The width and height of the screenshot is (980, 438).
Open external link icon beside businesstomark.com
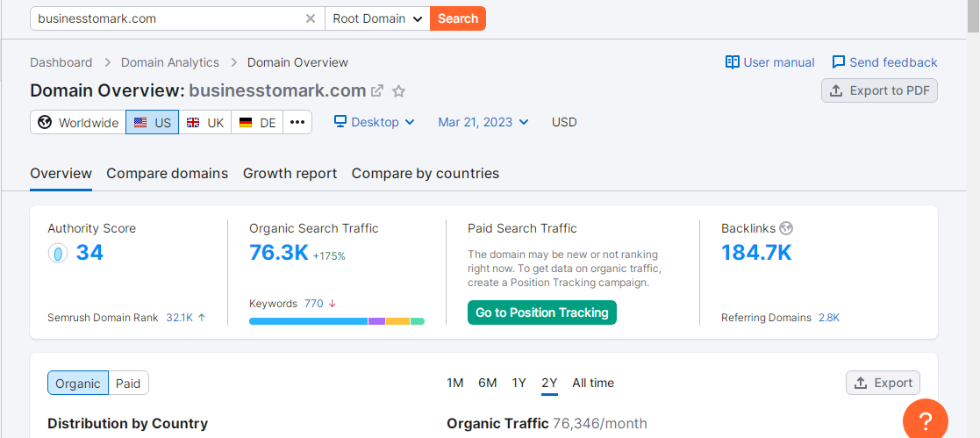point(377,90)
